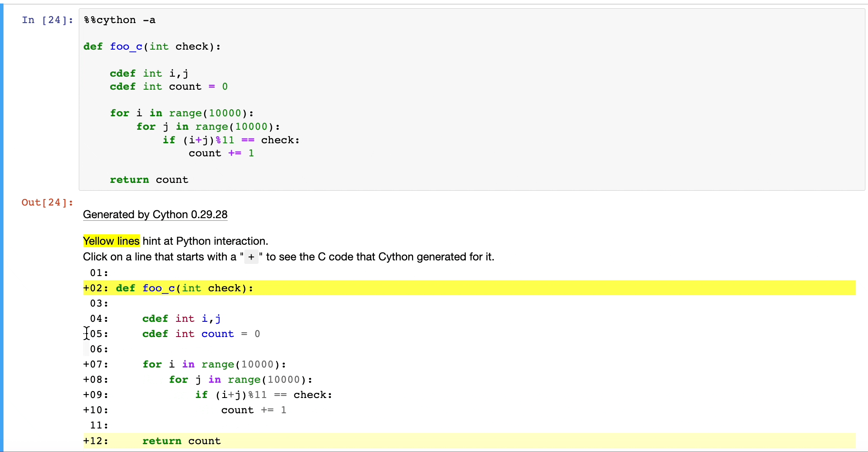
Task: Click line 01 in the annotated output
Action: (x=98, y=273)
